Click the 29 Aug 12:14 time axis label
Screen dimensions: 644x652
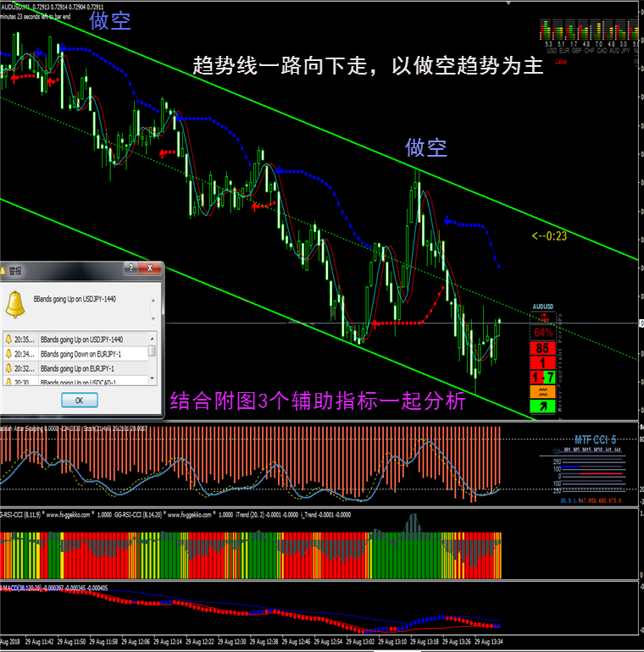(168, 642)
